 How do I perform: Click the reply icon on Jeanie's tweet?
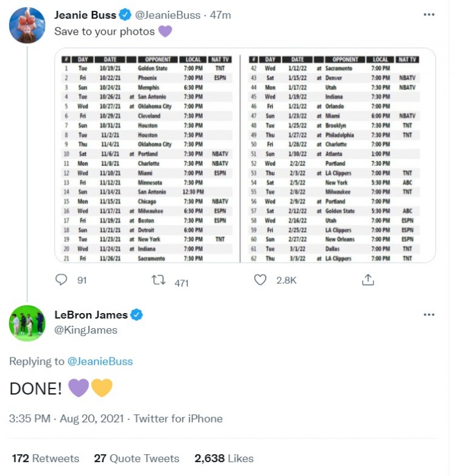point(61,280)
